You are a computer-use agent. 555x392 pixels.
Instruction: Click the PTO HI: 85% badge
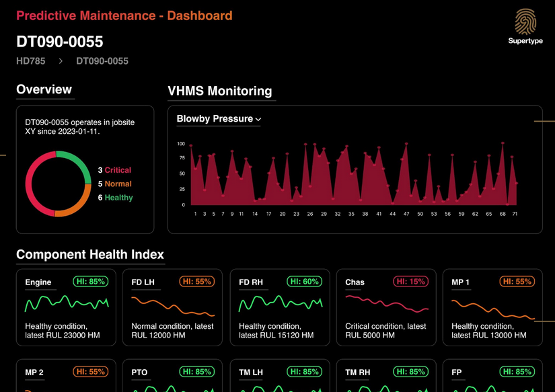click(x=197, y=372)
